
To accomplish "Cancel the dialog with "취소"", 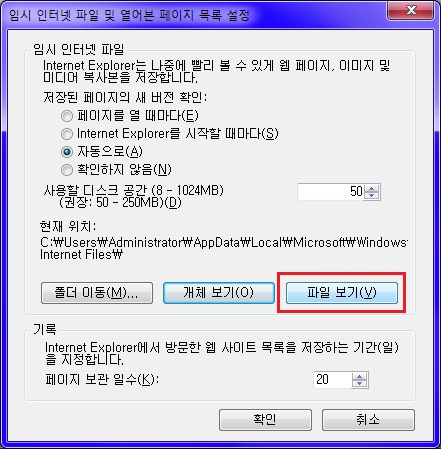I will coord(368,420).
